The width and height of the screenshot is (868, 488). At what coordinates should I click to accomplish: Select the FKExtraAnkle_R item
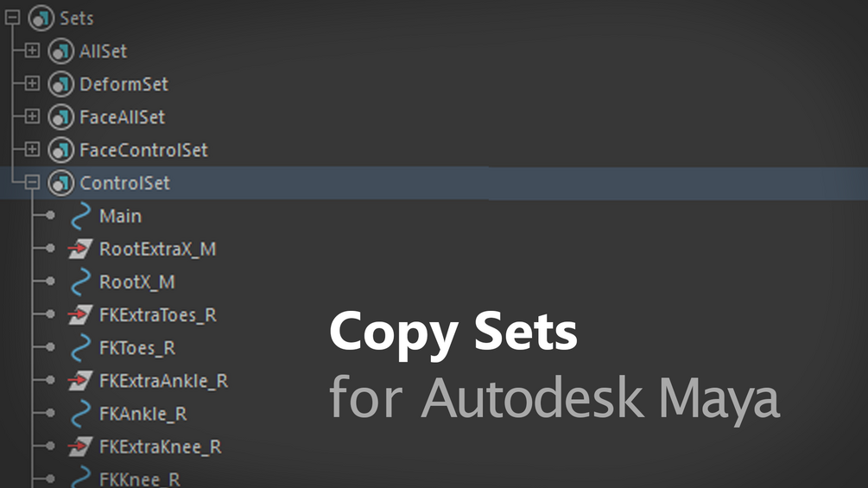163,381
